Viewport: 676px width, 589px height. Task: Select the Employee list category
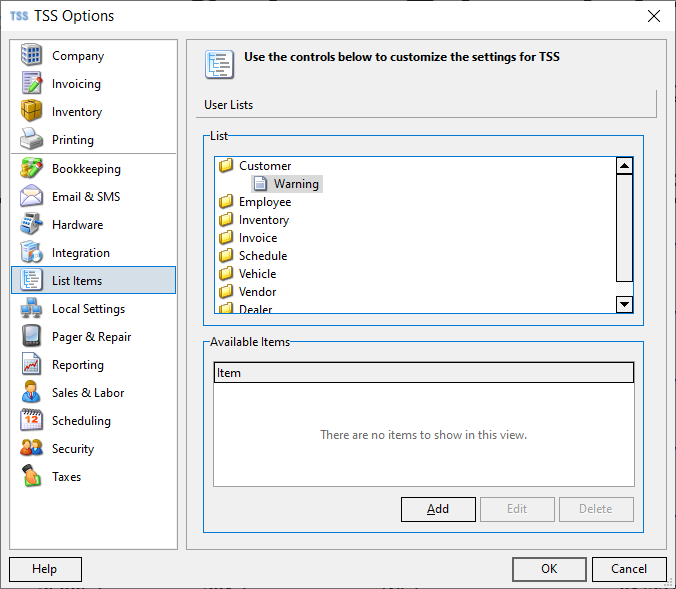click(265, 202)
